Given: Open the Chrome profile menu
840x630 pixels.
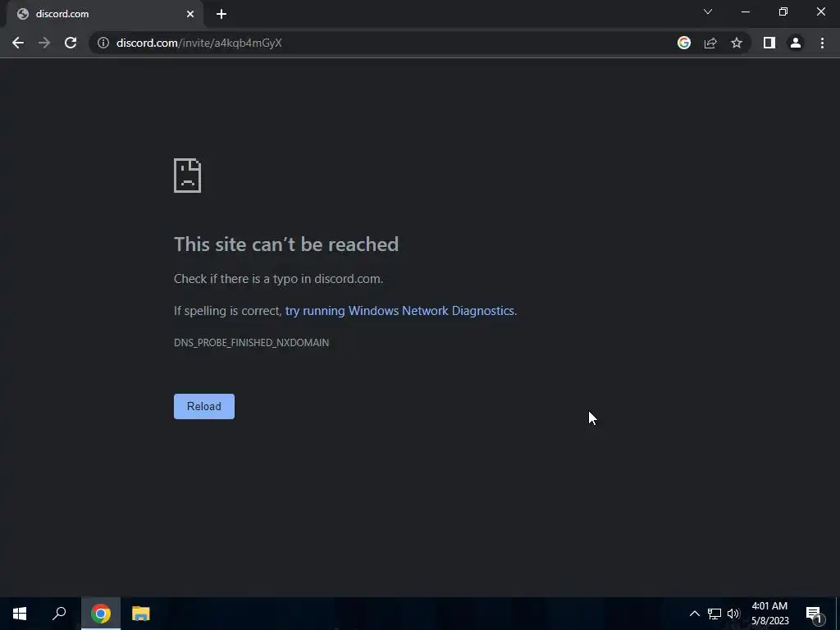Looking at the screenshot, I should (x=796, y=43).
